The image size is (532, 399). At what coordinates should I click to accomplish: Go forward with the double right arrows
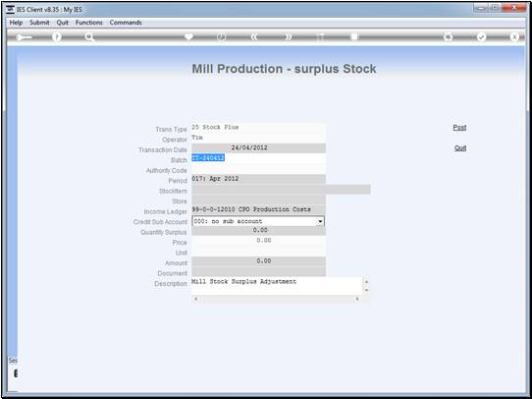(288, 37)
